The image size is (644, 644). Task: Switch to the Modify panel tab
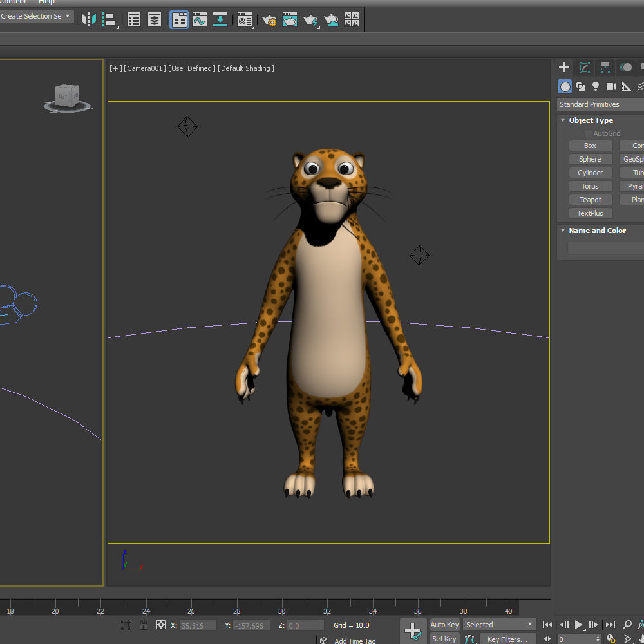click(x=585, y=67)
